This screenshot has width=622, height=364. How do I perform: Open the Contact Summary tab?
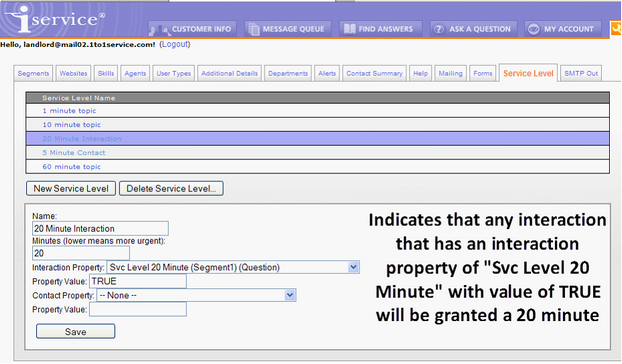[374, 73]
